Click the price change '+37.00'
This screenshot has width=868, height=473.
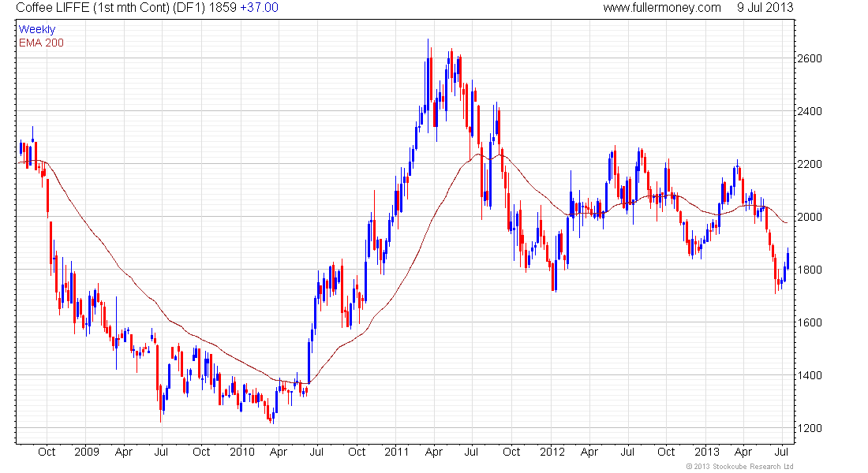[x=259, y=8]
